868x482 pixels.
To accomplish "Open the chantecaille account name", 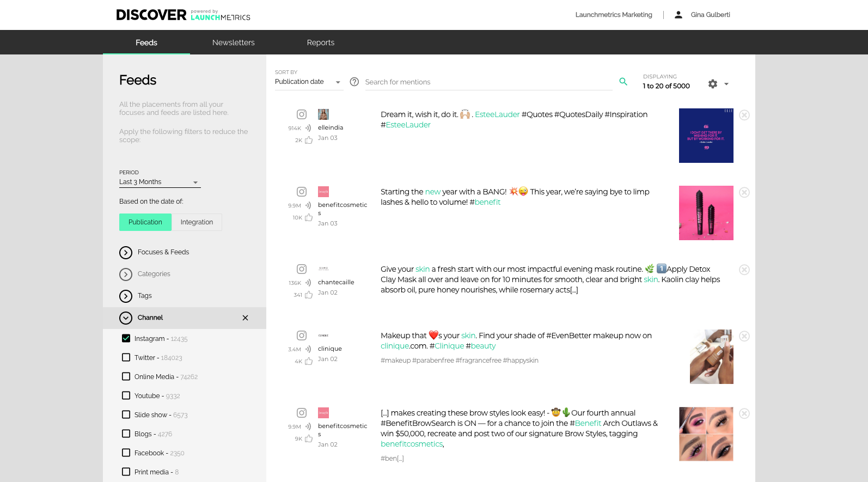I will (336, 282).
